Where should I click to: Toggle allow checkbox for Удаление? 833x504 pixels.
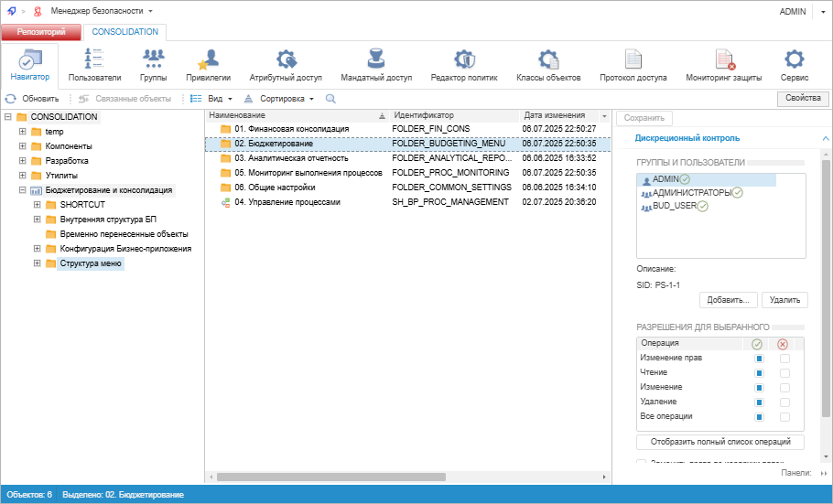759,402
